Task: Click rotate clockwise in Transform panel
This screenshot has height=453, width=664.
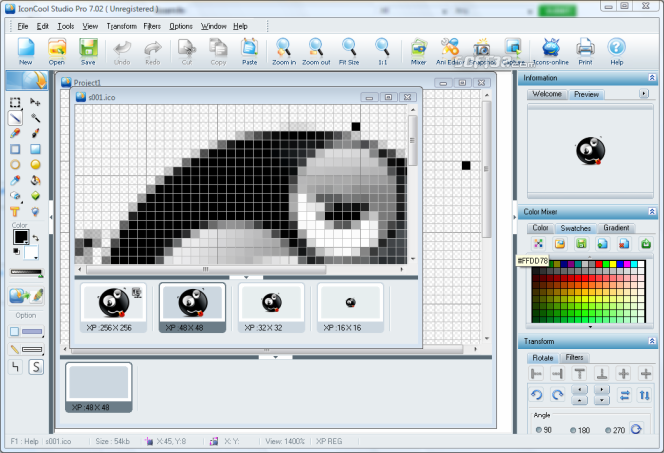Action: pyautogui.click(x=558, y=395)
